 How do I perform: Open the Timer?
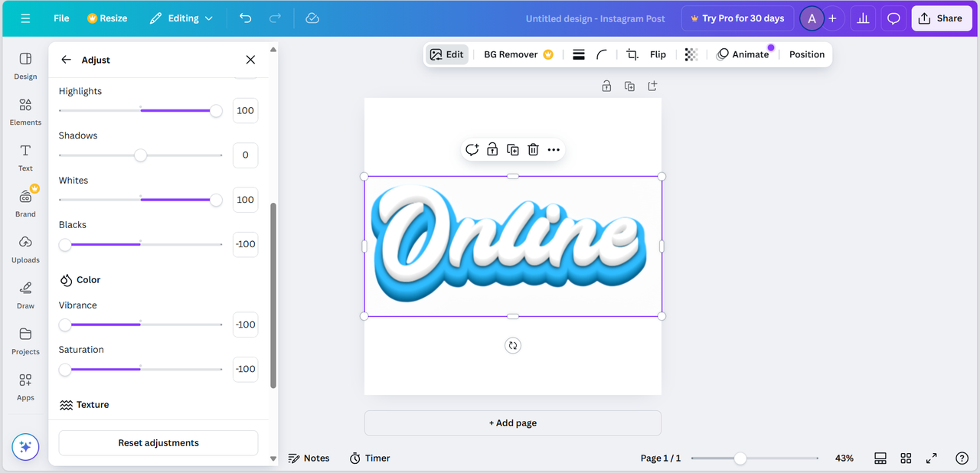coord(371,458)
